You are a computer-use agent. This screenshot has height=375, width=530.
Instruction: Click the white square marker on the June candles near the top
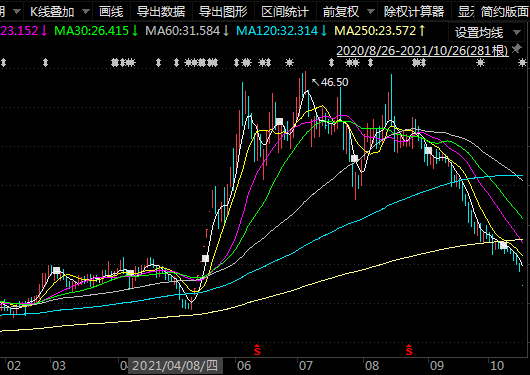279,122
